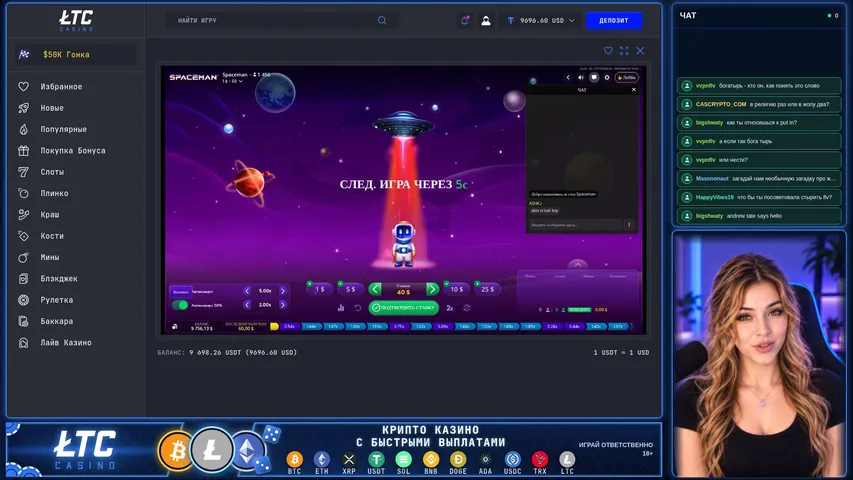This screenshot has height=480, width=853.
Task: Double the bet with 2x
Action: tap(450, 308)
